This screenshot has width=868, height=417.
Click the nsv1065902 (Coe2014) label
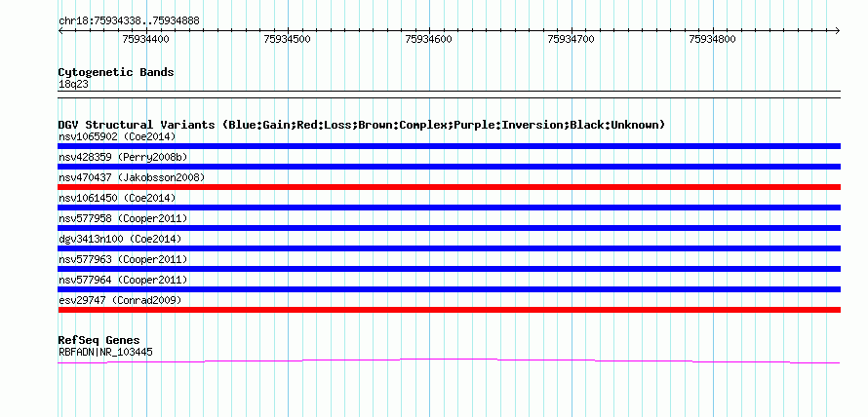tap(117, 136)
